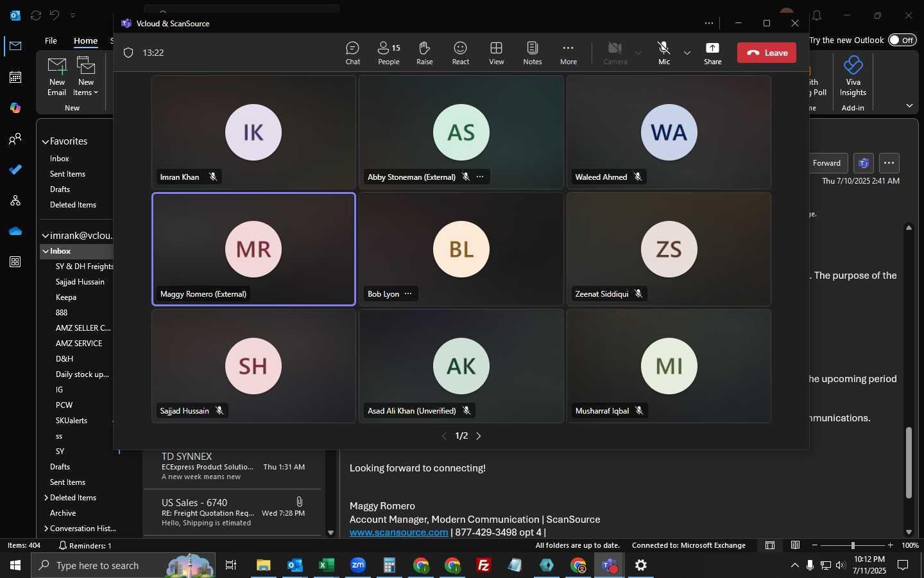Collapse the Outlook ribbon chevron
The image size is (924, 578).
point(909,105)
